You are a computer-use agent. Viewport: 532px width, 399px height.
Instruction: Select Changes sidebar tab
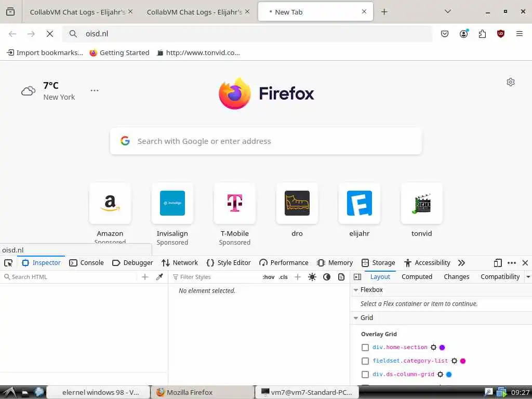click(x=456, y=277)
